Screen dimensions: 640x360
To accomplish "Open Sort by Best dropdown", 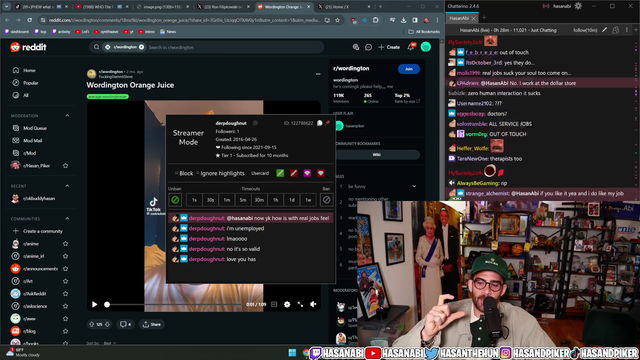I will 110,343.
